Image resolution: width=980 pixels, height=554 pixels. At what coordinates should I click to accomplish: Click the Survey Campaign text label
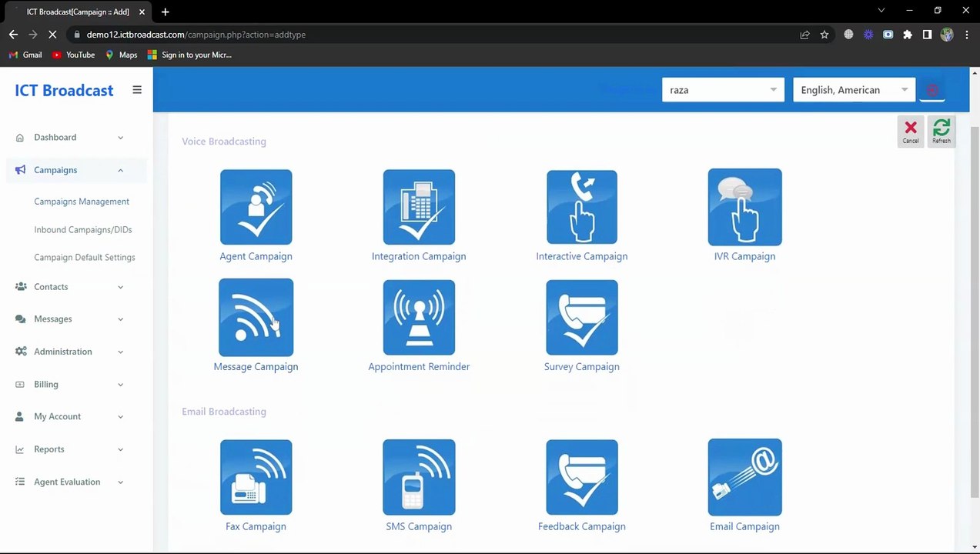(582, 367)
